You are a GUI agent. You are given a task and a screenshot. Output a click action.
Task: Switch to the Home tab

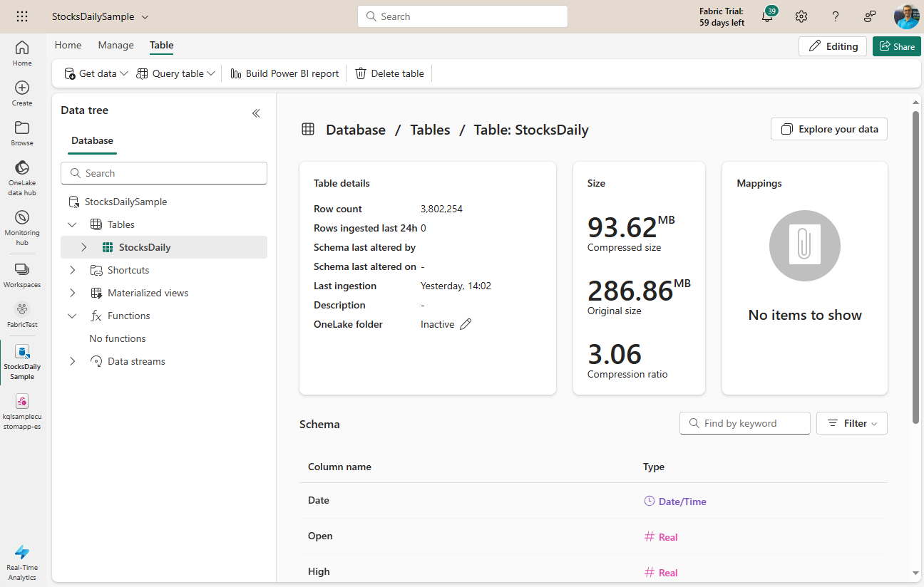tap(68, 45)
